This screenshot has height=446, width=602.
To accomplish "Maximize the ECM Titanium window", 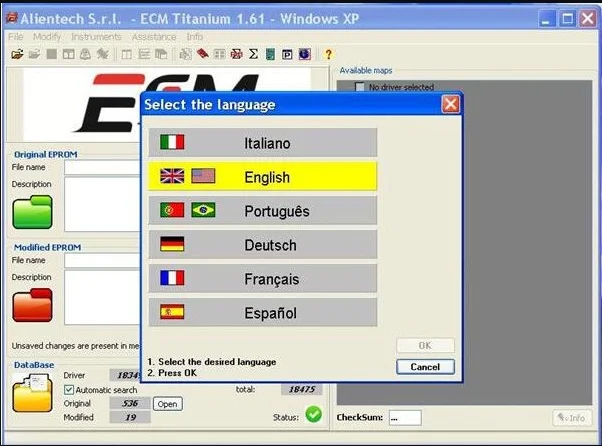I will point(567,18).
